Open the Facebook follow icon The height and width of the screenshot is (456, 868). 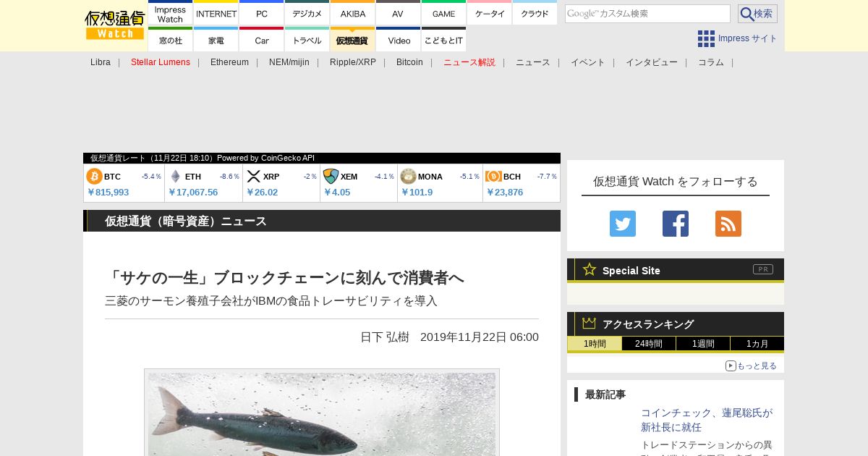pos(676,224)
